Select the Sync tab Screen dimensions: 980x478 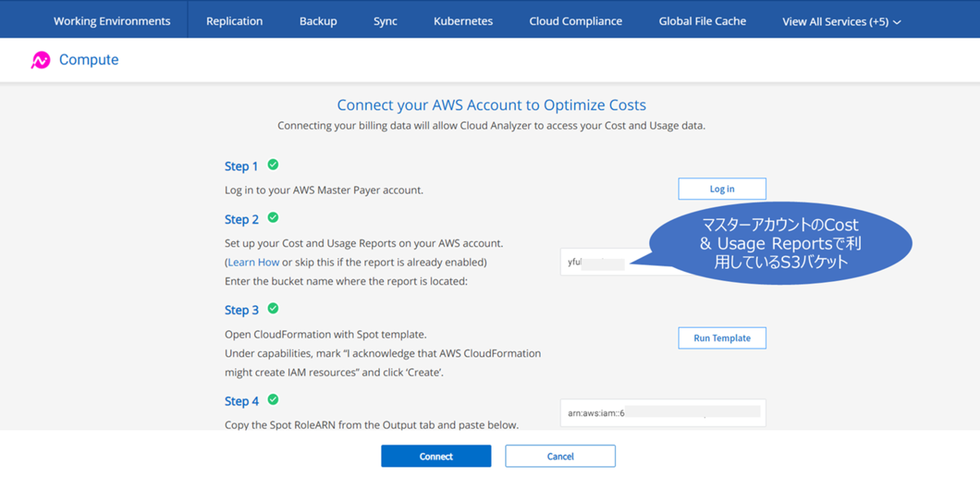pos(385,21)
